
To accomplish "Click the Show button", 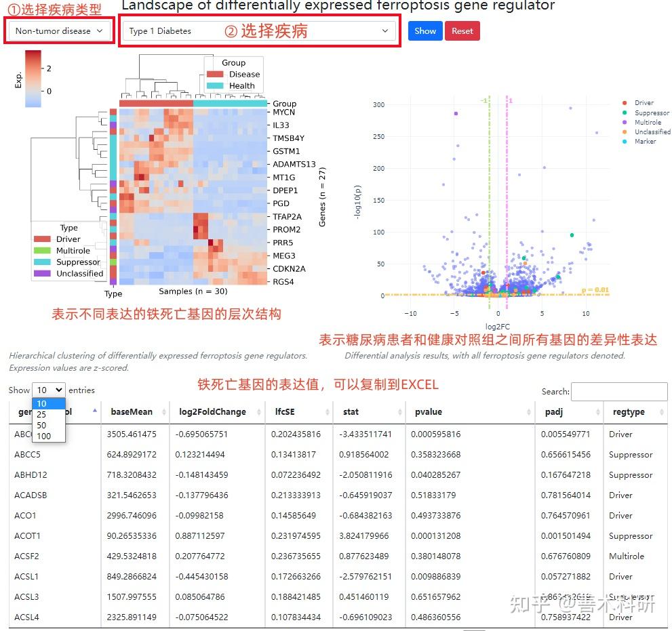I will click(425, 30).
